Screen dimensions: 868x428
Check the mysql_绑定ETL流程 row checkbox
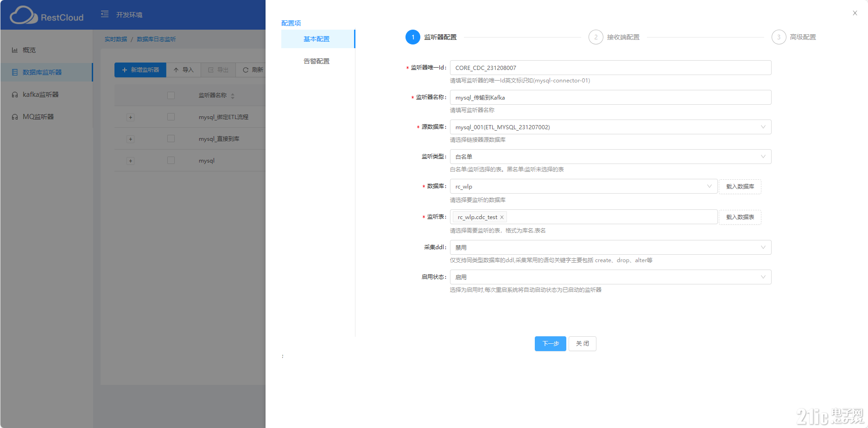pyautogui.click(x=171, y=117)
